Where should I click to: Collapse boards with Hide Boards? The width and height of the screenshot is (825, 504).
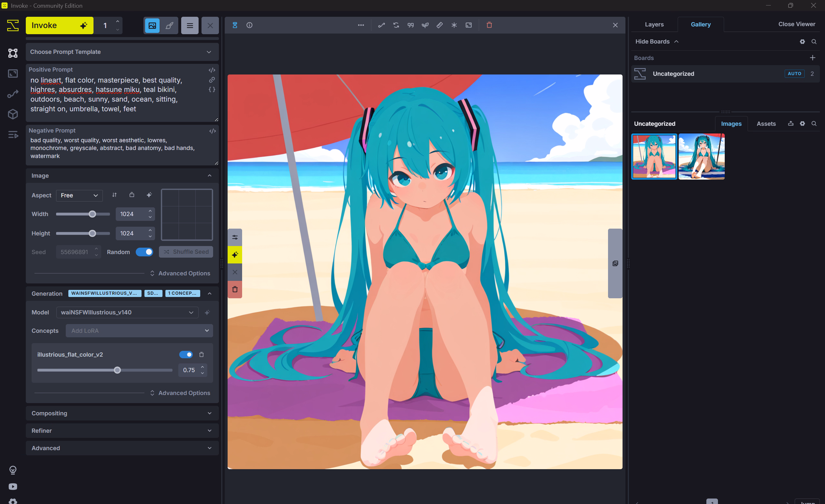657,42
